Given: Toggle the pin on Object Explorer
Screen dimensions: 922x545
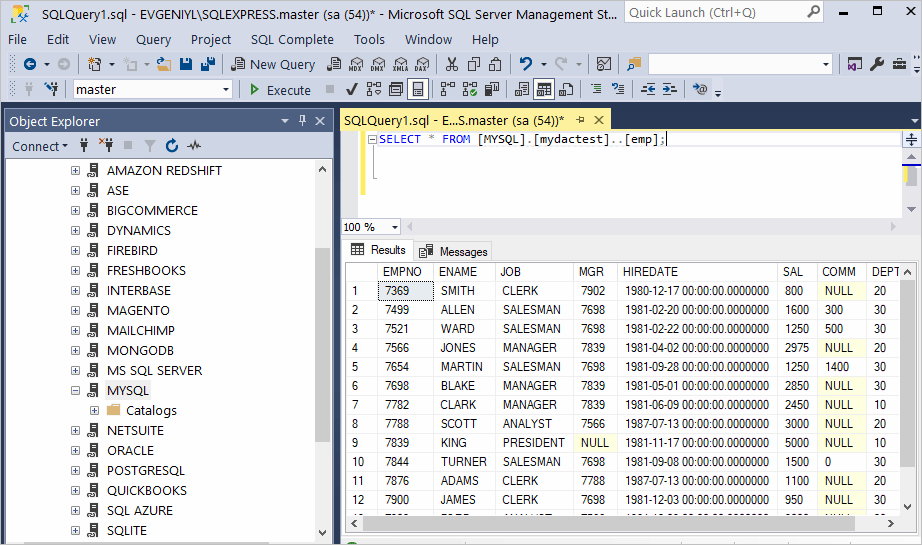Looking at the screenshot, I should 302,121.
